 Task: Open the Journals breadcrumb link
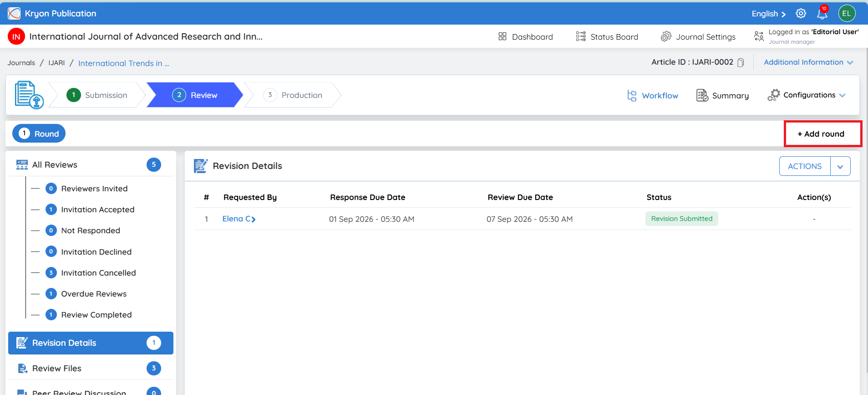coord(21,63)
